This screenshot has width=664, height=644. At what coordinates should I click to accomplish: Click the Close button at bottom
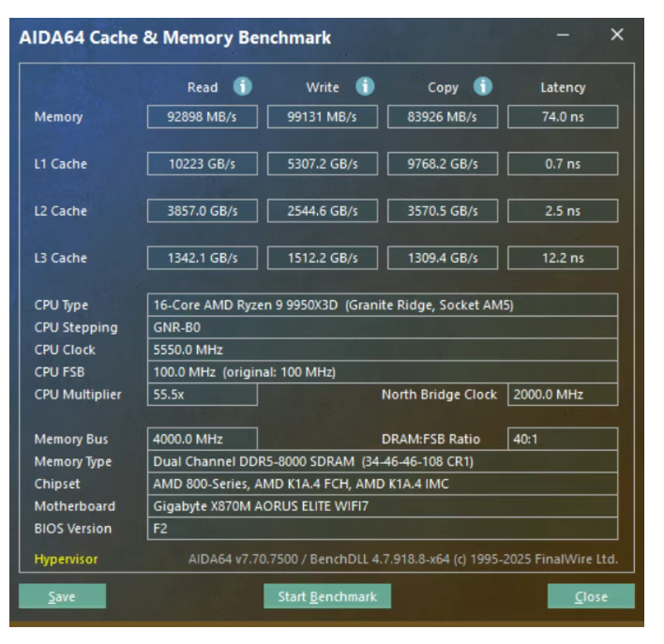coord(591,596)
